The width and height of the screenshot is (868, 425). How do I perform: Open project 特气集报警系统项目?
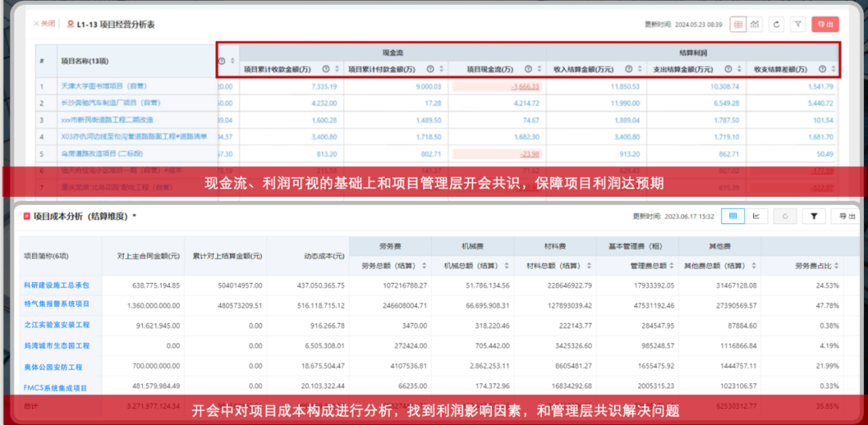tap(56, 304)
